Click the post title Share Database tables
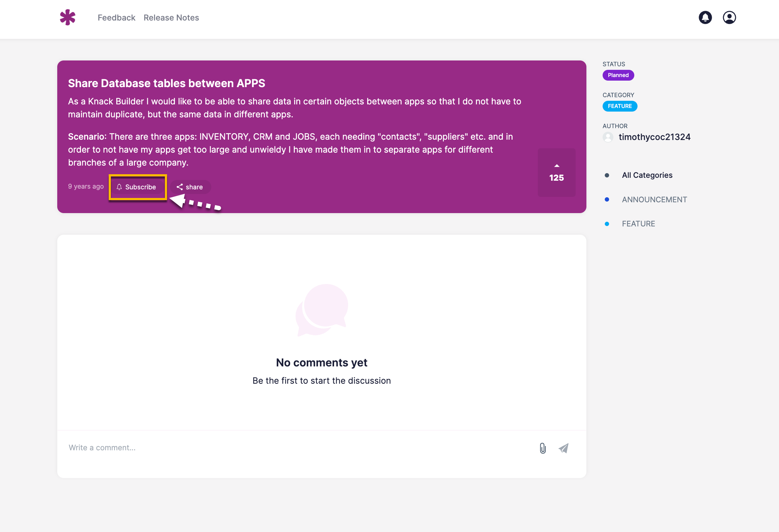 (x=166, y=83)
